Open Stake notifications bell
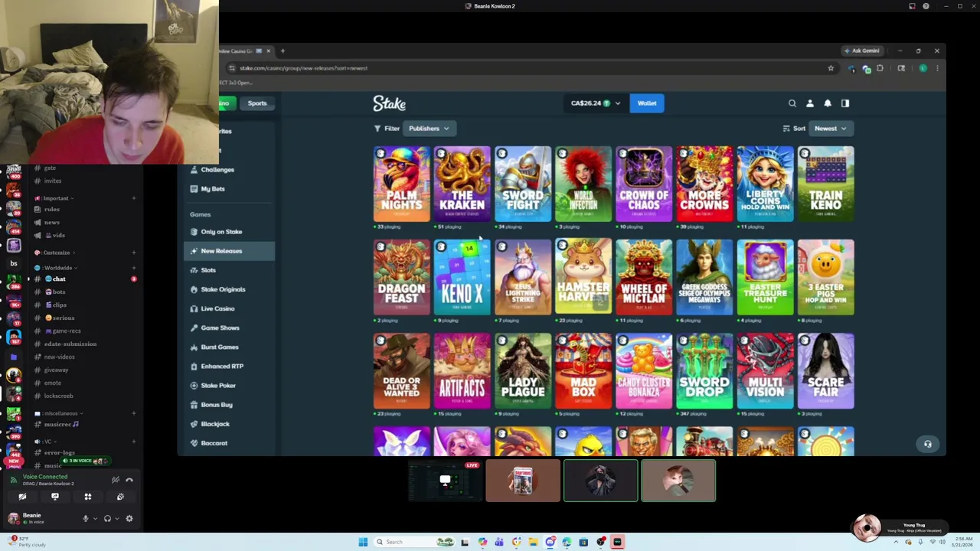 828,103
